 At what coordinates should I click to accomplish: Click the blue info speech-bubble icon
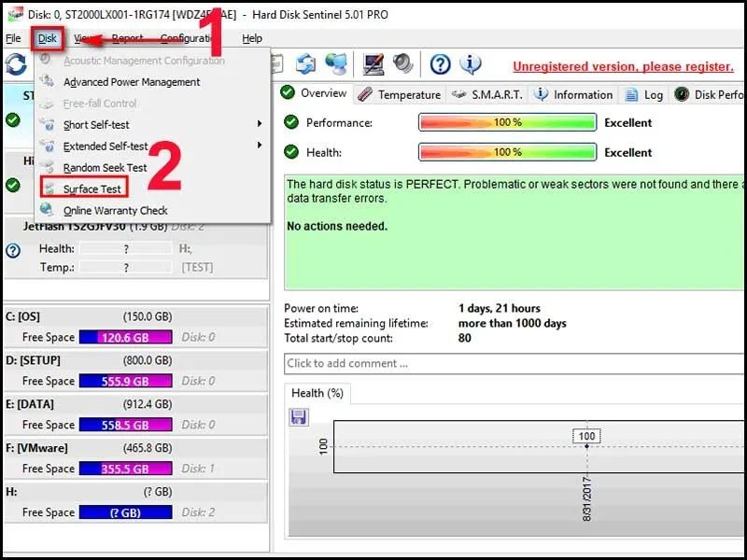pyautogui.click(x=471, y=63)
